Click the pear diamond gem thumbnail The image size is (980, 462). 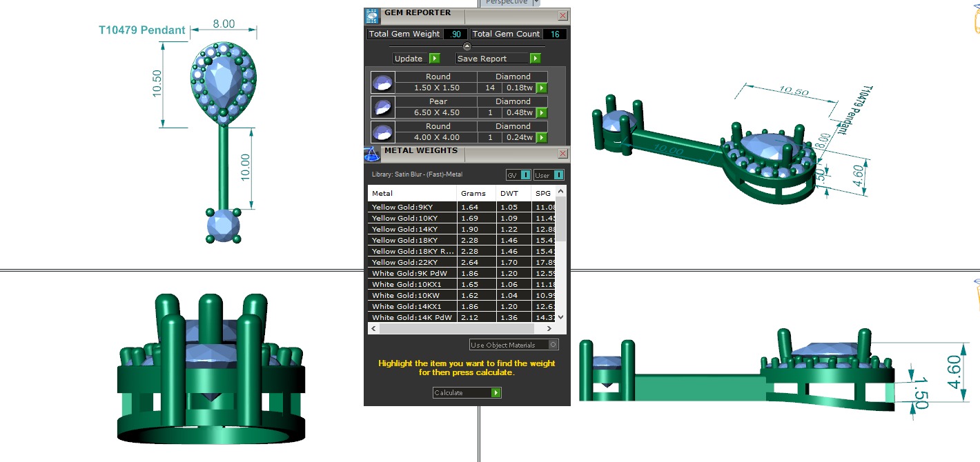pyautogui.click(x=382, y=107)
